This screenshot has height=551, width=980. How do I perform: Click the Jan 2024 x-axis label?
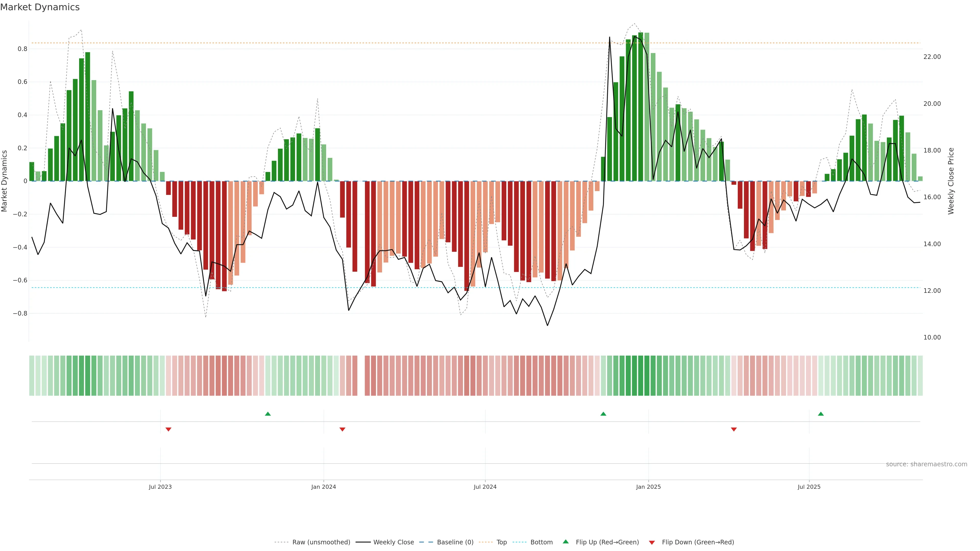[x=323, y=487]
